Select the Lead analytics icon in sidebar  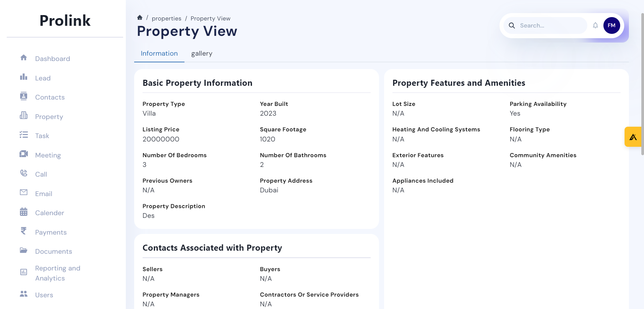point(23,77)
